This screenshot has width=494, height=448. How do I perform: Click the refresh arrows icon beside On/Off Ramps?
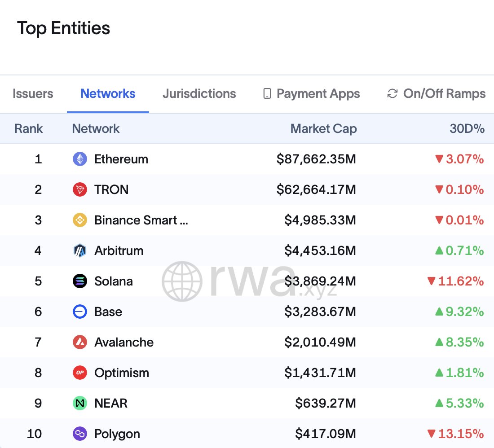click(392, 93)
